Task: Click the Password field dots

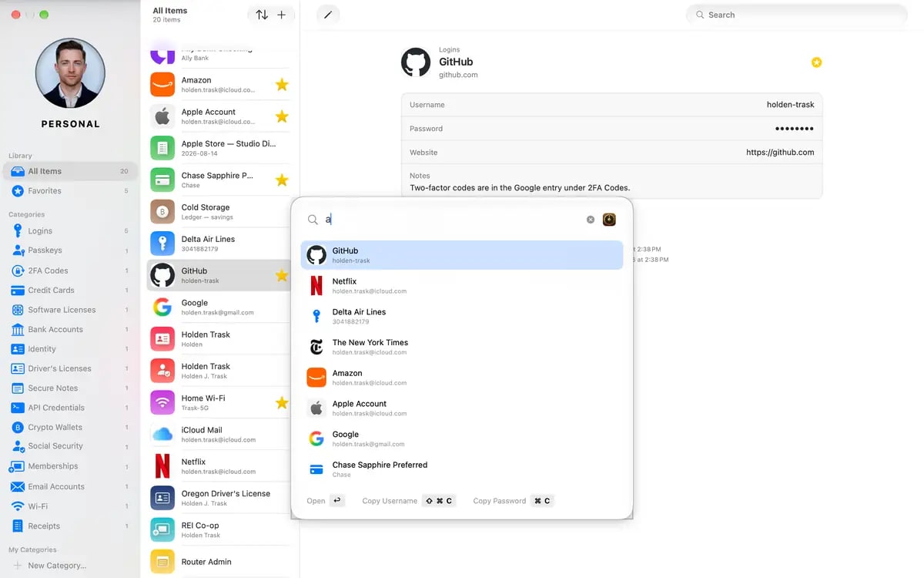Action: point(794,129)
